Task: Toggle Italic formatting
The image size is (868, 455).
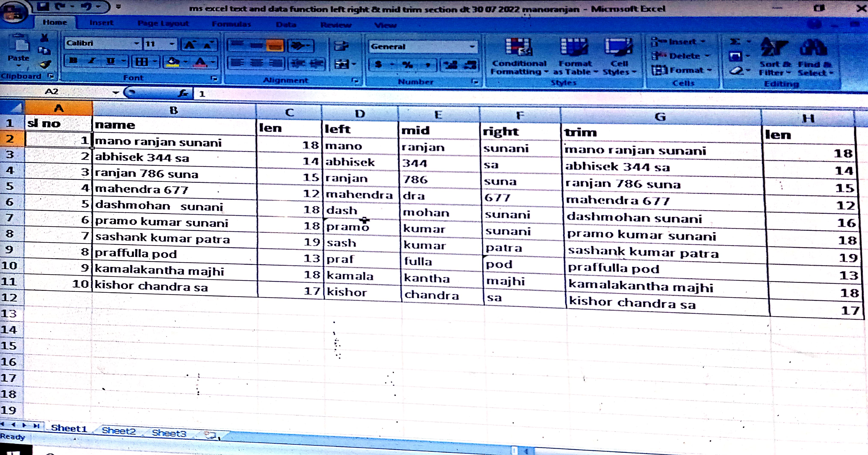Action: [92, 61]
